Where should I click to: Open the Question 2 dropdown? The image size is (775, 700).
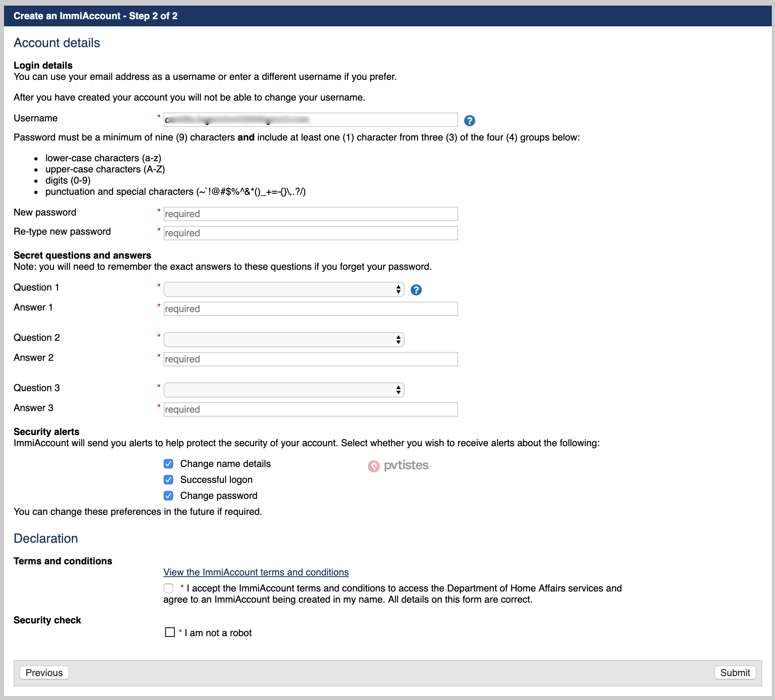(284, 340)
